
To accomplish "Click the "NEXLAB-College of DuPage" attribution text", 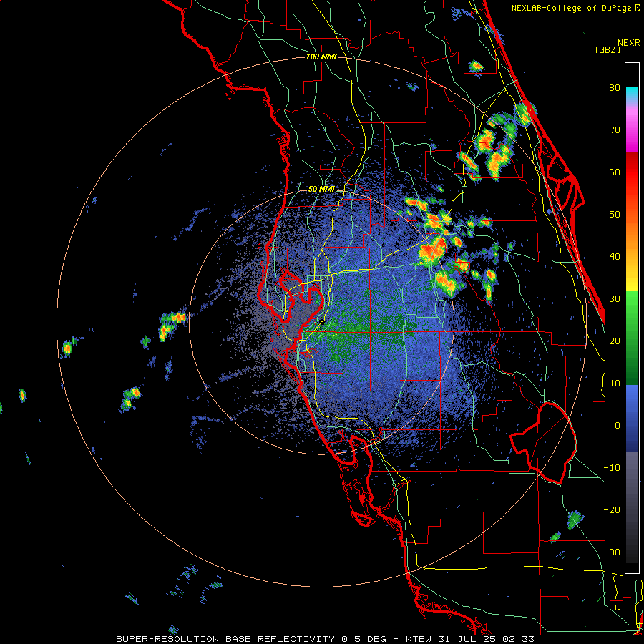I will [x=572, y=8].
